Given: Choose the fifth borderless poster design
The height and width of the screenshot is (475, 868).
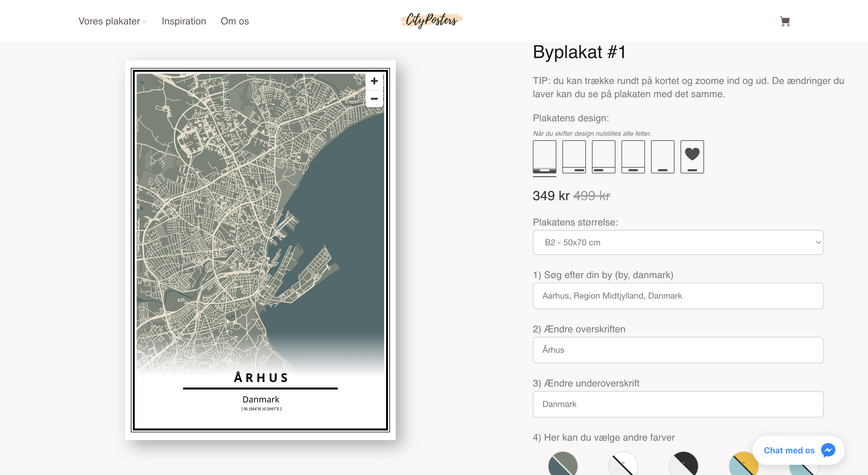Looking at the screenshot, I should 662,157.
